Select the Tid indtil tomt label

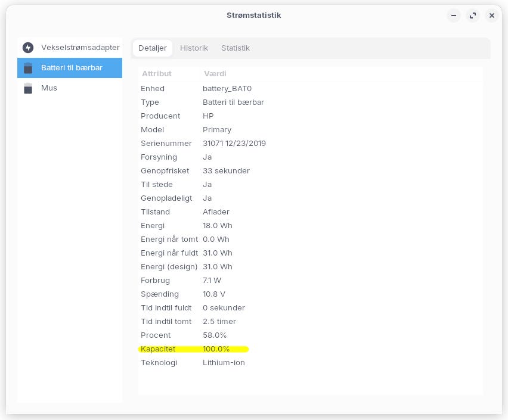[166, 322]
